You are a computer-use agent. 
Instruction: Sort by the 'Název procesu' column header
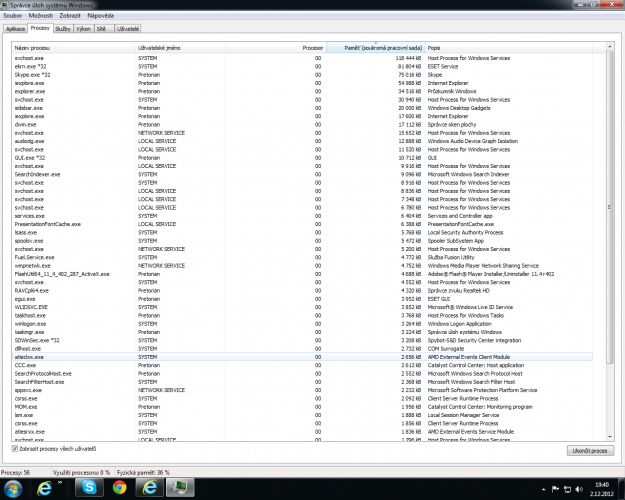(x=74, y=48)
